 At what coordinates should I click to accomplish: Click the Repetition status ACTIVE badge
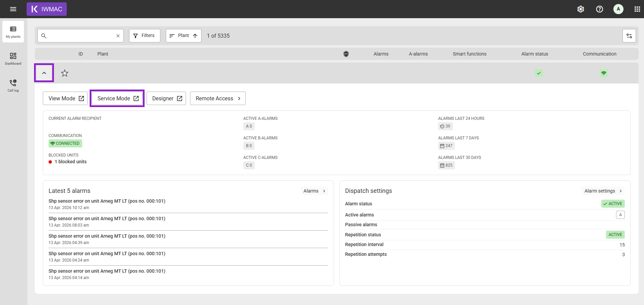pyautogui.click(x=615, y=235)
